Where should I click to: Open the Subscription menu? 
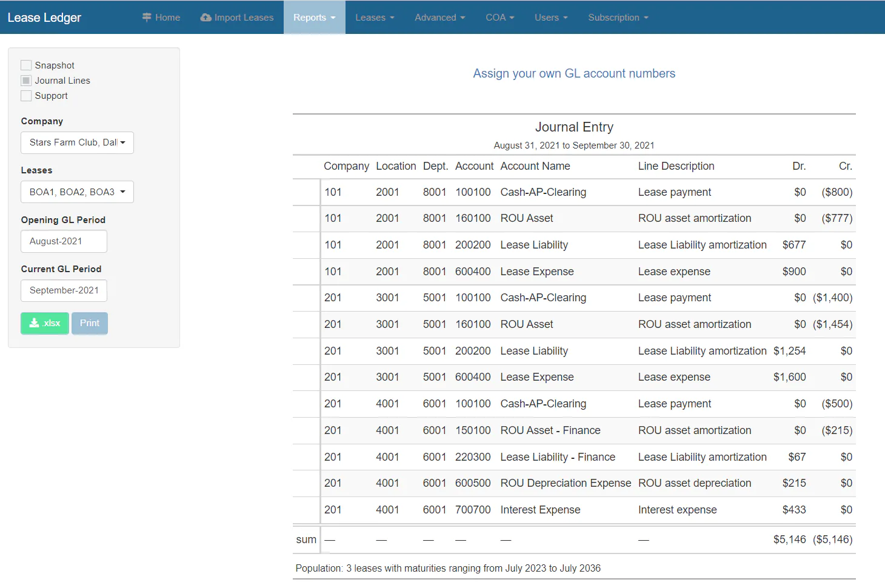tap(618, 18)
